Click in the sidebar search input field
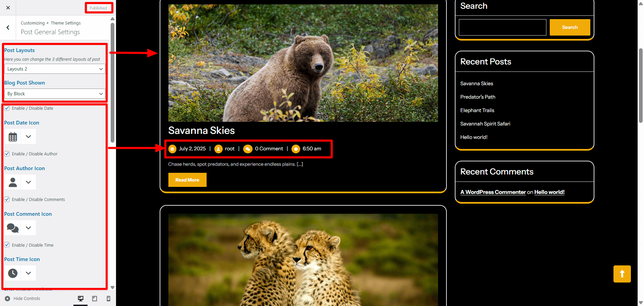This screenshot has width=644, height=306. click(502, 27)
